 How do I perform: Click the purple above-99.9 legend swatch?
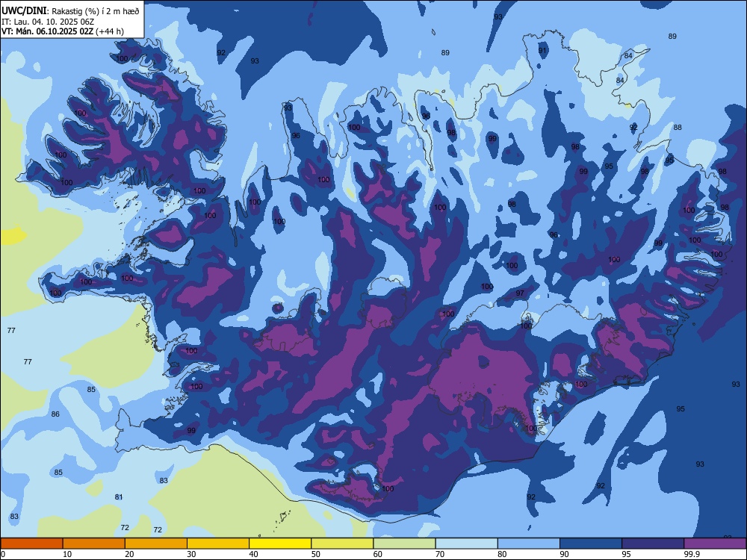pyautogui.click(x=715, y=544)
